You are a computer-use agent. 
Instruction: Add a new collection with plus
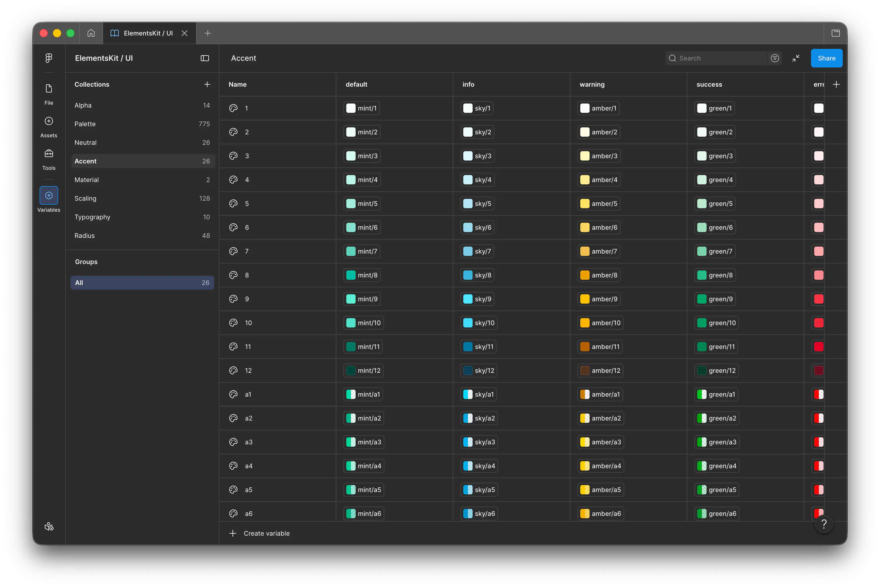point(207,84)
